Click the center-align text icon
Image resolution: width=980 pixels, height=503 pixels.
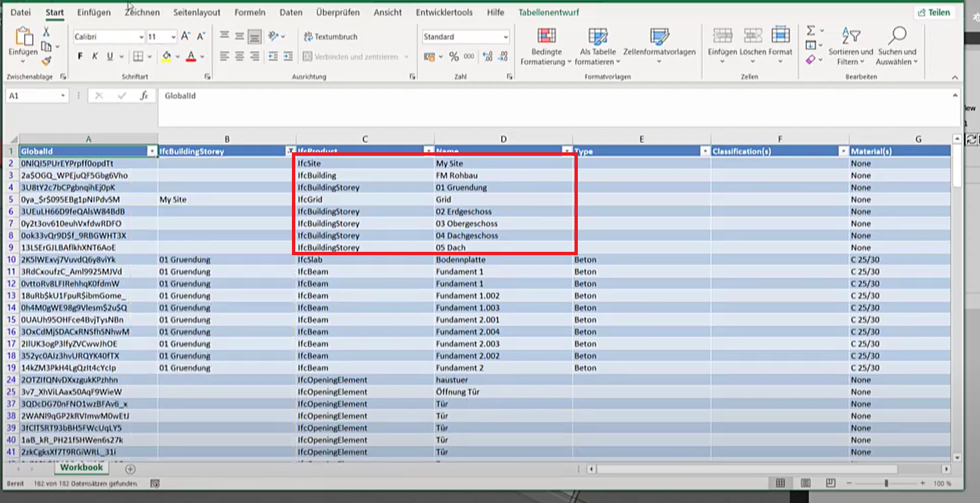tap(240, 57)
